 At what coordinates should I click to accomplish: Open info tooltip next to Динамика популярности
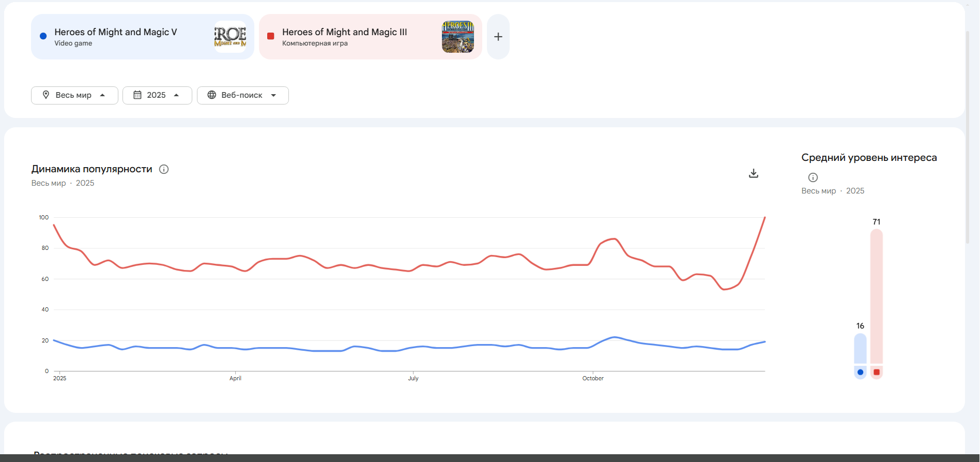(164, 169)
